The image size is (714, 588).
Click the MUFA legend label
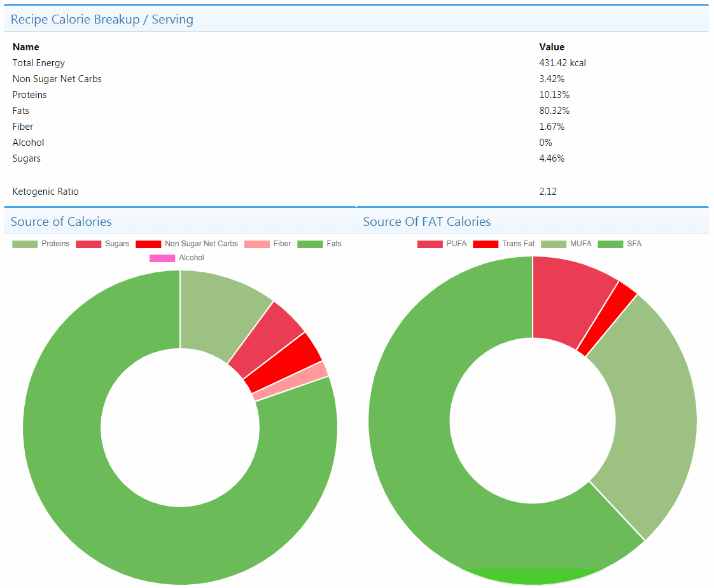click(581, 244)
